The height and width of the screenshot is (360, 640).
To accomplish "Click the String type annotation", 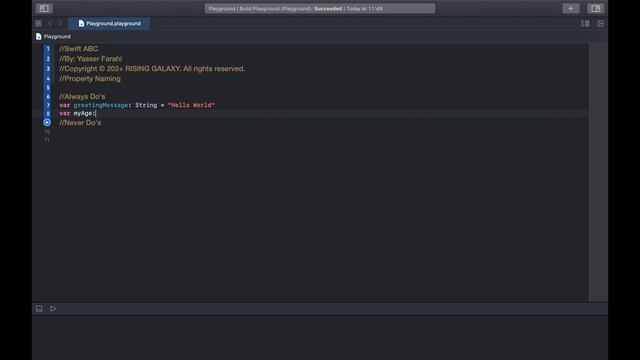I will tap(146, 105).
